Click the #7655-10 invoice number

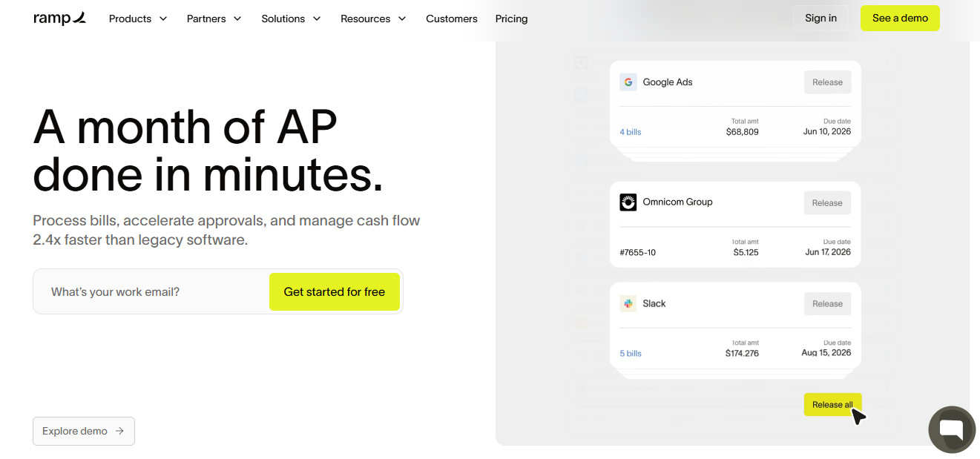[638, 253]
